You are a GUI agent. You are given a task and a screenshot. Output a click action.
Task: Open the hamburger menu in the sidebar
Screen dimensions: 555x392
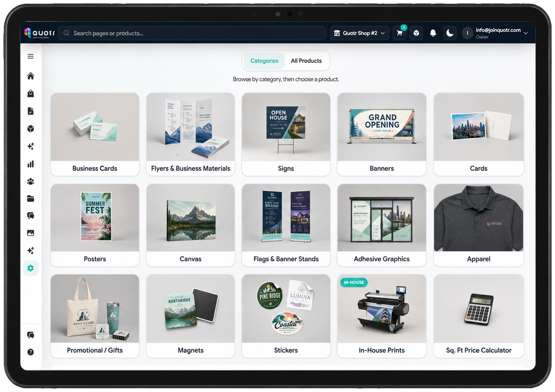(30, 56)
